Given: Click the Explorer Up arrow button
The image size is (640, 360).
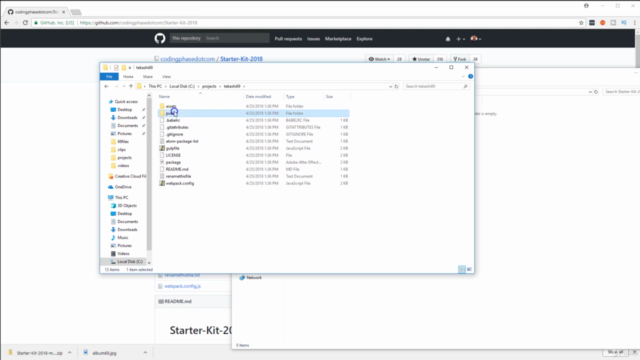Looking at the screenshot, I should [x=131, y=87].
